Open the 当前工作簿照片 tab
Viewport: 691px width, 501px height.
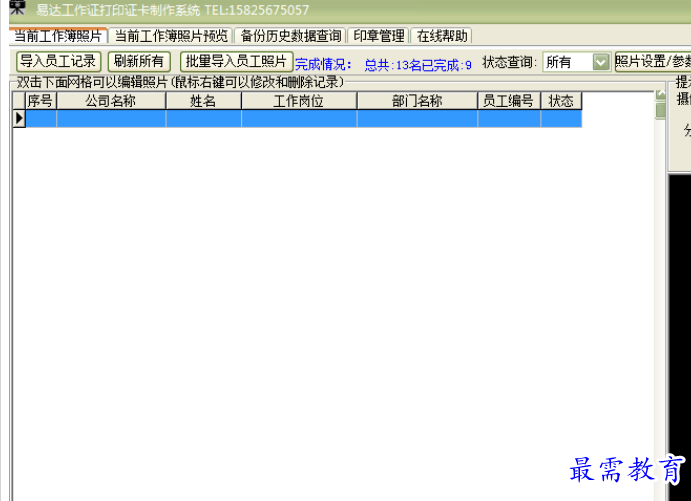click(58, 36)
